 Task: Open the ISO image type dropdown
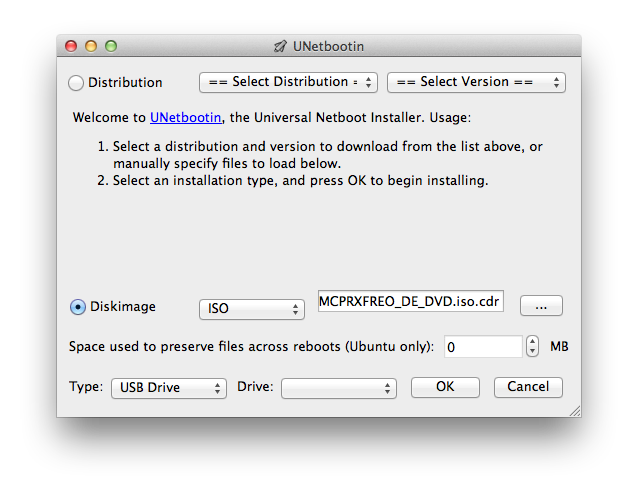tap(252, 309)
